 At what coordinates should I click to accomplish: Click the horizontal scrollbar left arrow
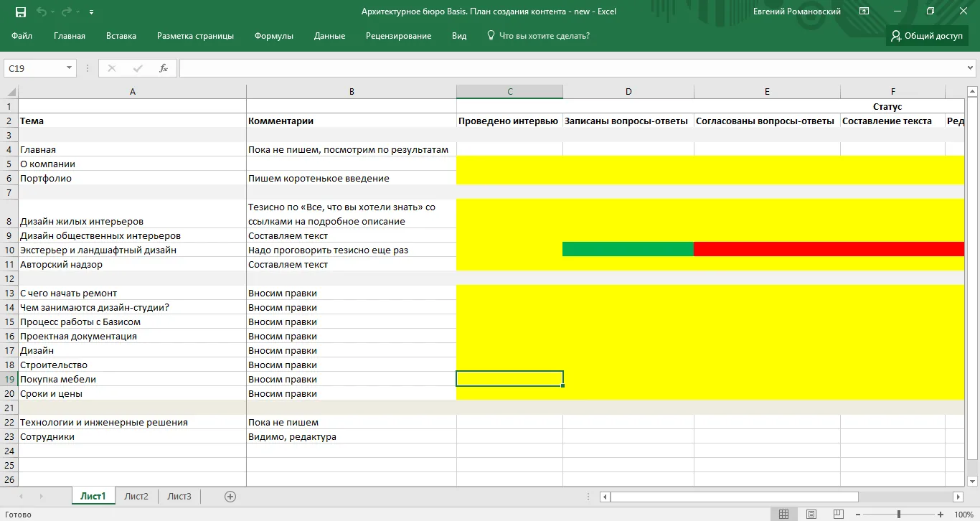coord(605,497)
